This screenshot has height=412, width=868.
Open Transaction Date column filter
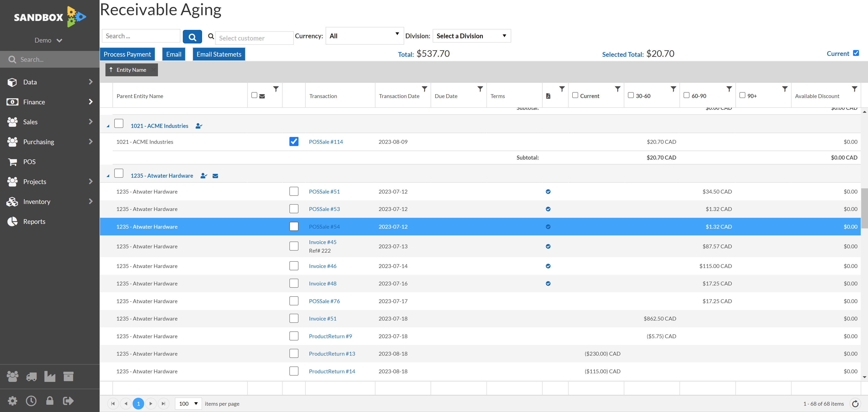[424, 89]
